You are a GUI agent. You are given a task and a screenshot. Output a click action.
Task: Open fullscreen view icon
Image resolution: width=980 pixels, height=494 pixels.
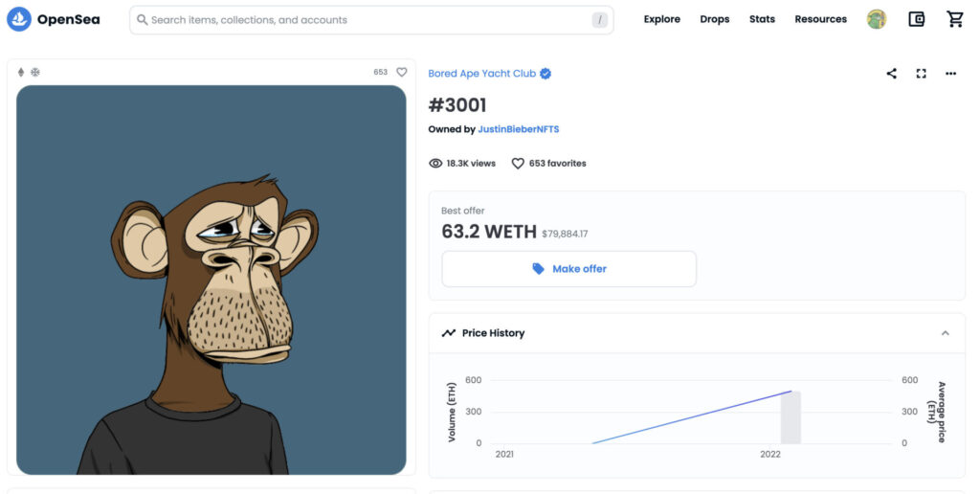[x=922, y=74]
